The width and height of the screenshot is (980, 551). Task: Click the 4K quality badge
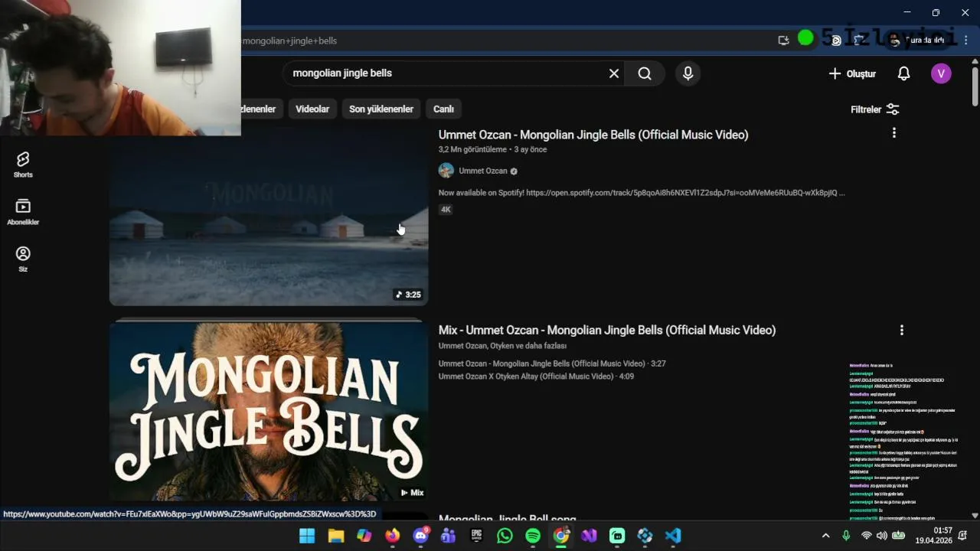[x=446, y=210]
